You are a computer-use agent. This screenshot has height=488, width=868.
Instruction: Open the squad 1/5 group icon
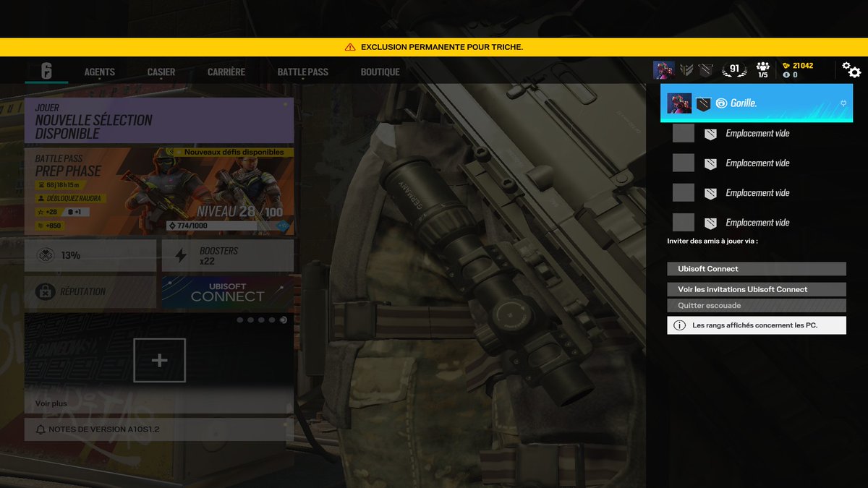tap(762, 70)
